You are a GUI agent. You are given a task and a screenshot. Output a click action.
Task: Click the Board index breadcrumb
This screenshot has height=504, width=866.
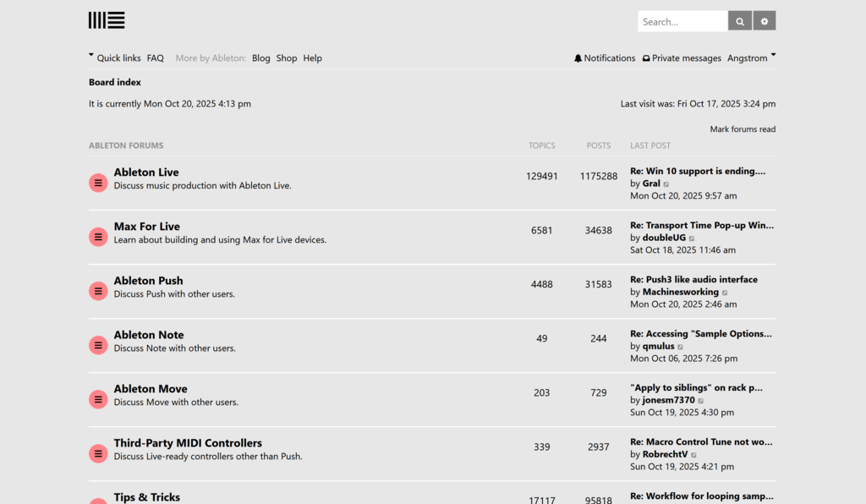pyautogui.click(x=115, y=82)
